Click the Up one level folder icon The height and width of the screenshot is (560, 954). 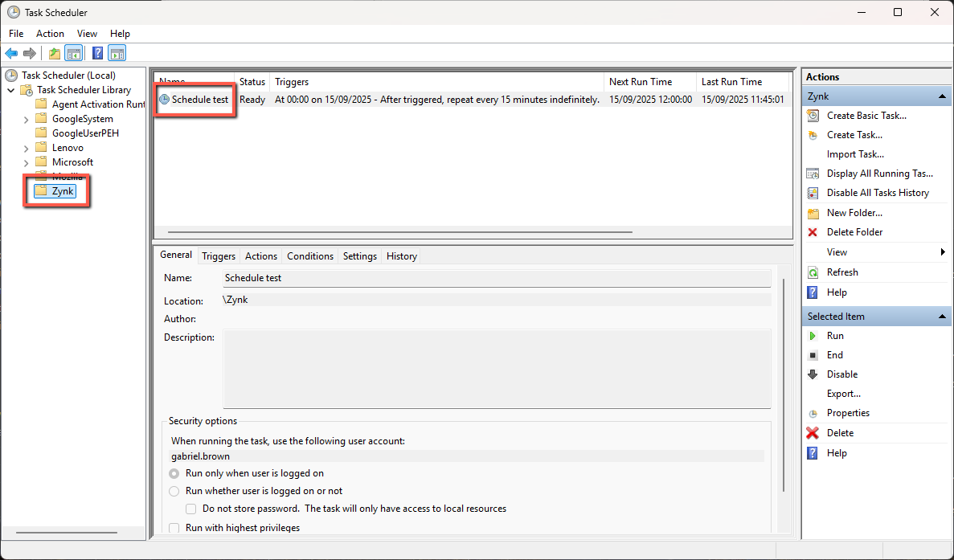point(55,54)
